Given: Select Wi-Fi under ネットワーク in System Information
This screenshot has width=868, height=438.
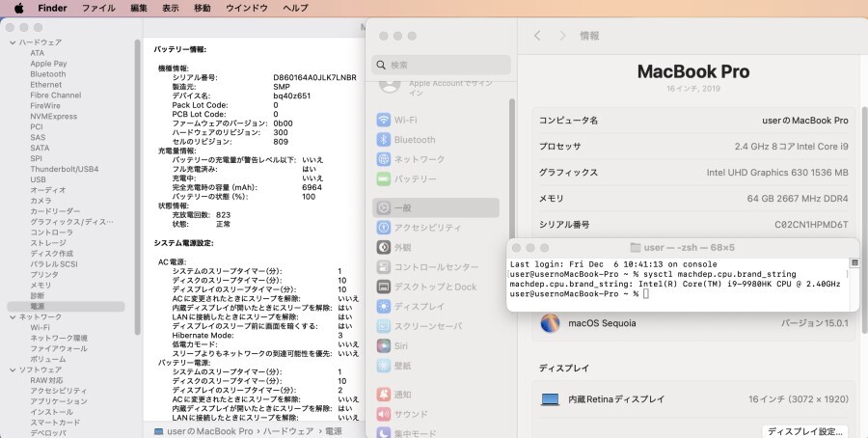Looking at the screenshot, I should (x=40, y=327).
